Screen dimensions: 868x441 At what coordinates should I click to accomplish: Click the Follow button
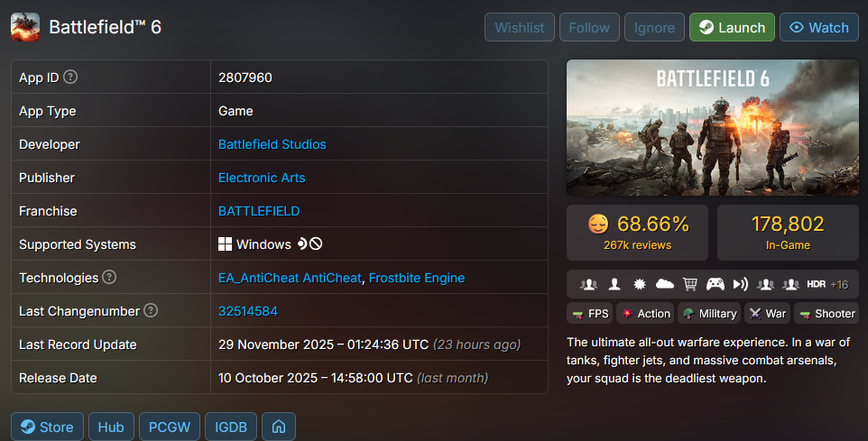[589, 27]
